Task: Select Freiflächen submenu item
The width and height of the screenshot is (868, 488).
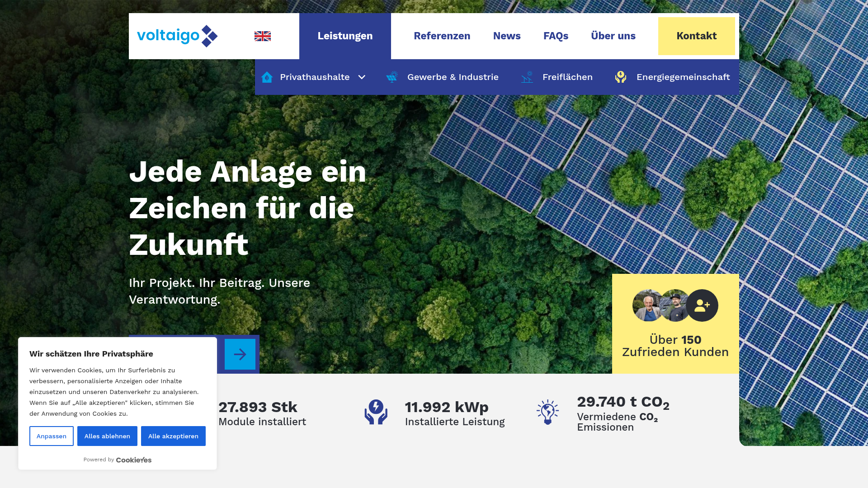Action: click(567, 77)
